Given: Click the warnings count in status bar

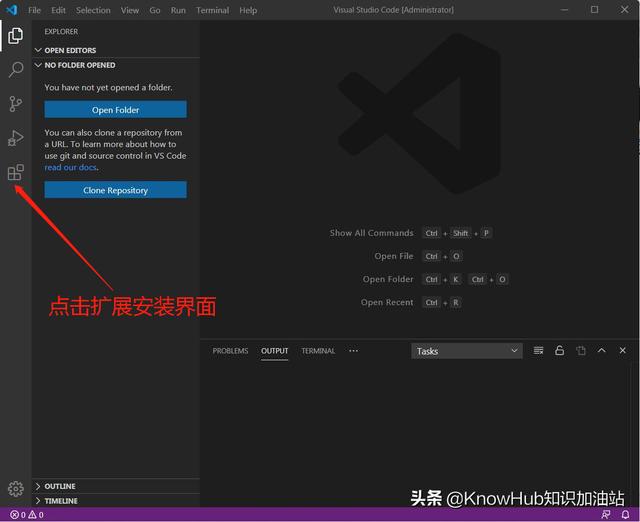Looking at the screenshot, I should (x=36, y=515).
